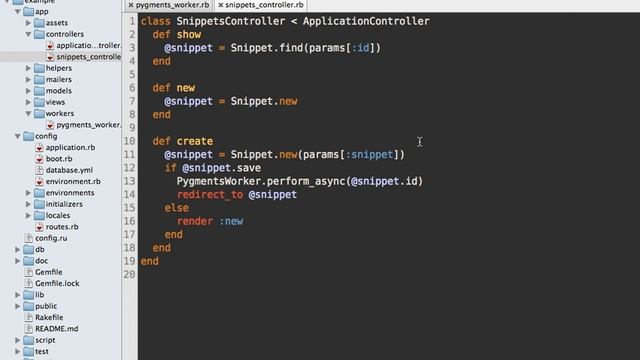Click the application.rb Ruby file icon
The image size is (640, 360).
tap(39, 147)
